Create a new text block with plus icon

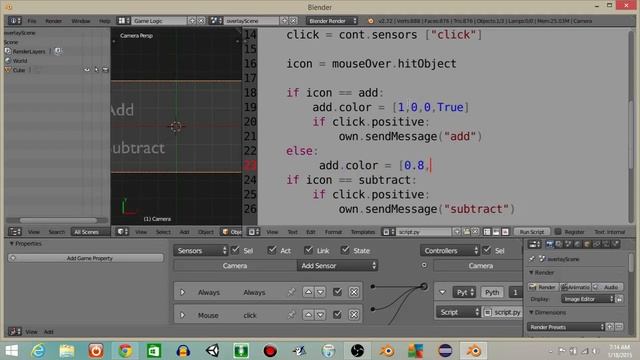click(x=457, y=232)
